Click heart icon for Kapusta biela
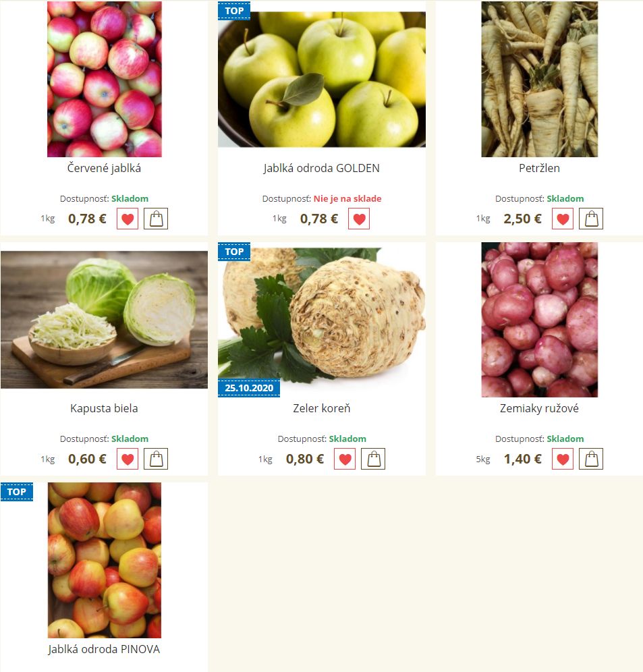The width and height of the screenshot is (643, 672). pyautogui.click(x=128, y=459)
